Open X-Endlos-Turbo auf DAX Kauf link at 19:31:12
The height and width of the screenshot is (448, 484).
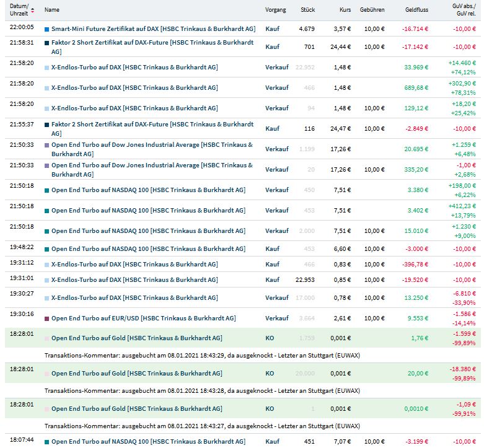tap(134, 264)
